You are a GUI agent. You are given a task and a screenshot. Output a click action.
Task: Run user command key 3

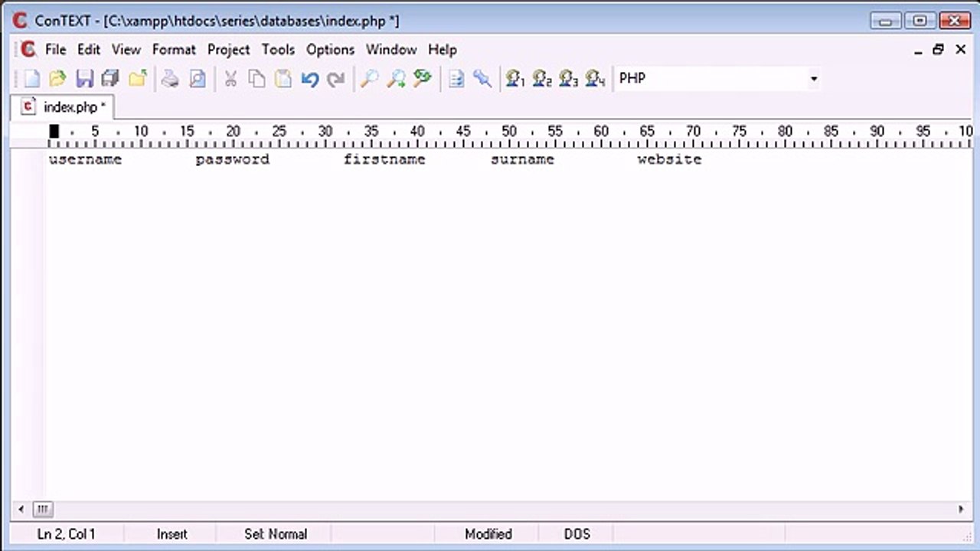(568, 78)
